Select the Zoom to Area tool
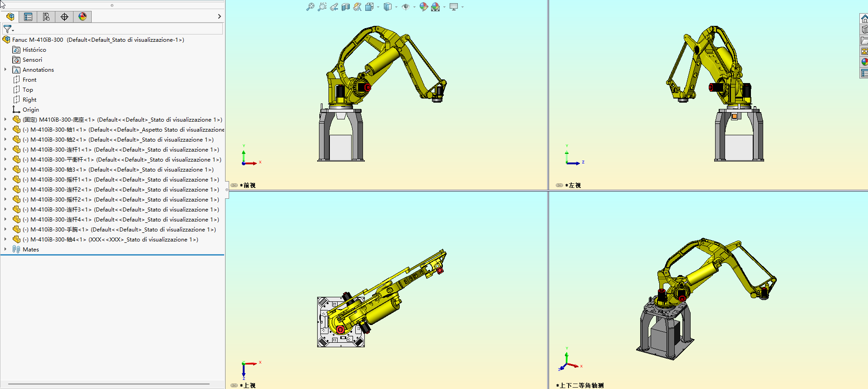 tap(322, 7)
